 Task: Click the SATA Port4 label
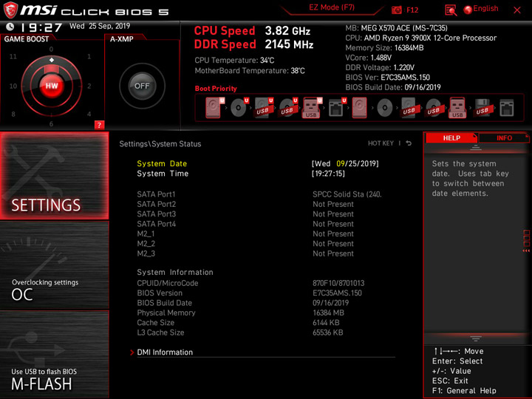(x=157, y=224)
